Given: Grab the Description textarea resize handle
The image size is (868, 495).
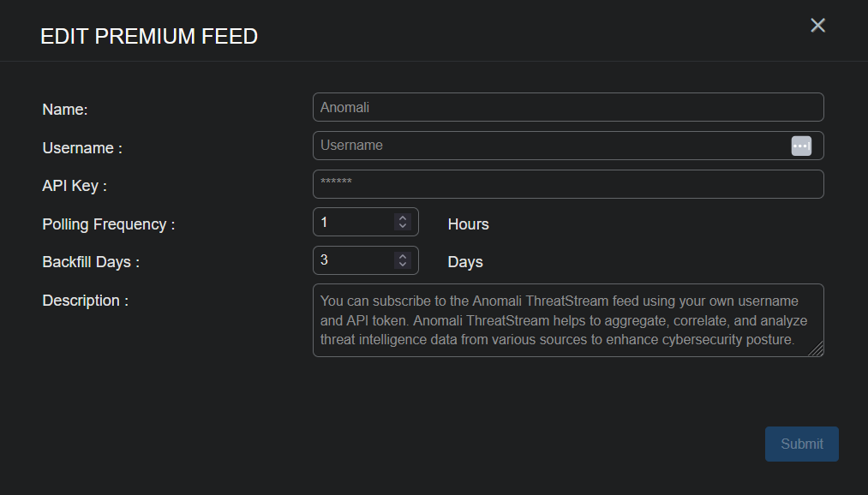Looking at the screenshot, I should [x=817, y=350].
